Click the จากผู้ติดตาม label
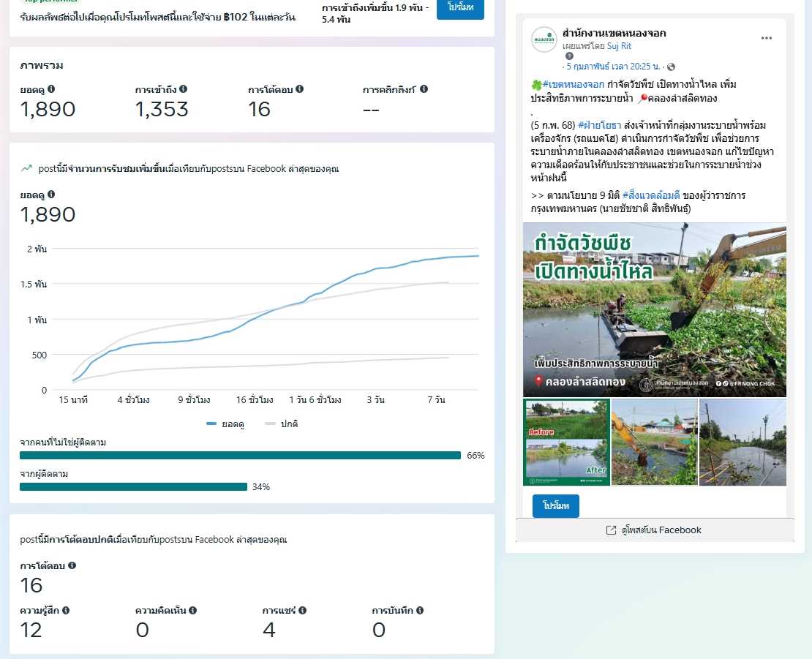812x659 pixels. (x=43, y=474)
